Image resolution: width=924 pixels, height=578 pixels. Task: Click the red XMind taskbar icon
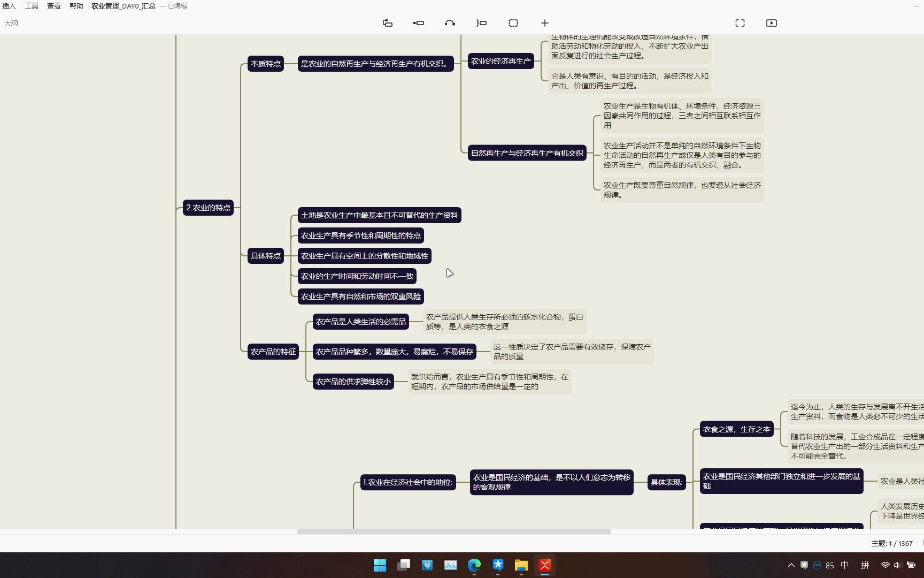click(545, 565)
